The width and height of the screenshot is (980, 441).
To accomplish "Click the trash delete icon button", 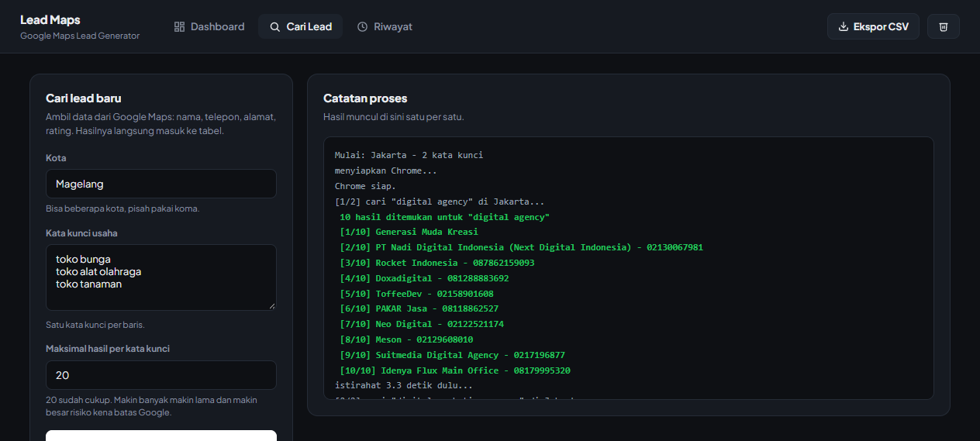I will coord(944,26).
